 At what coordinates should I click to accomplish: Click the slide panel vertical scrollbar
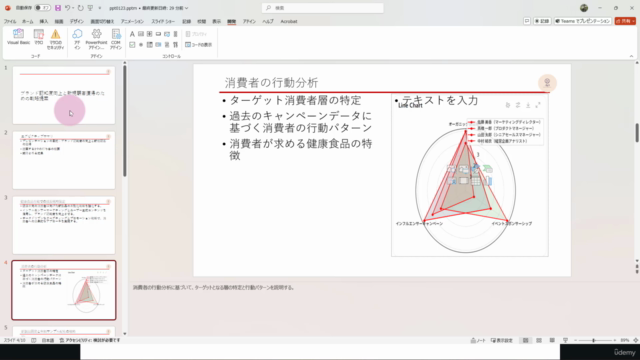pyautogui.click(x=124, y=120)
